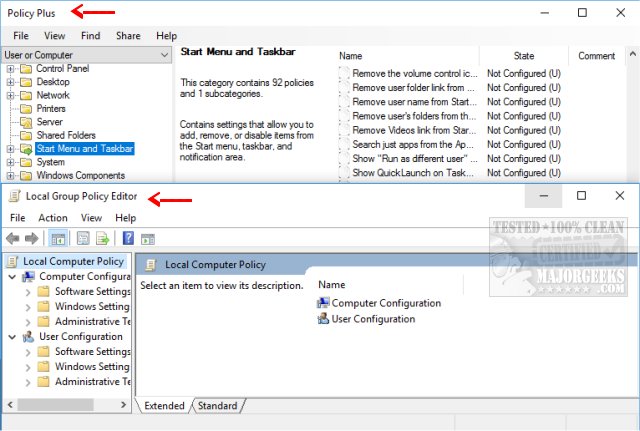Click the tree pane horizontal scrollbar right arrow
Image resolution: width=640 pixels, height=431 pixels.
[x=123, y=405]
